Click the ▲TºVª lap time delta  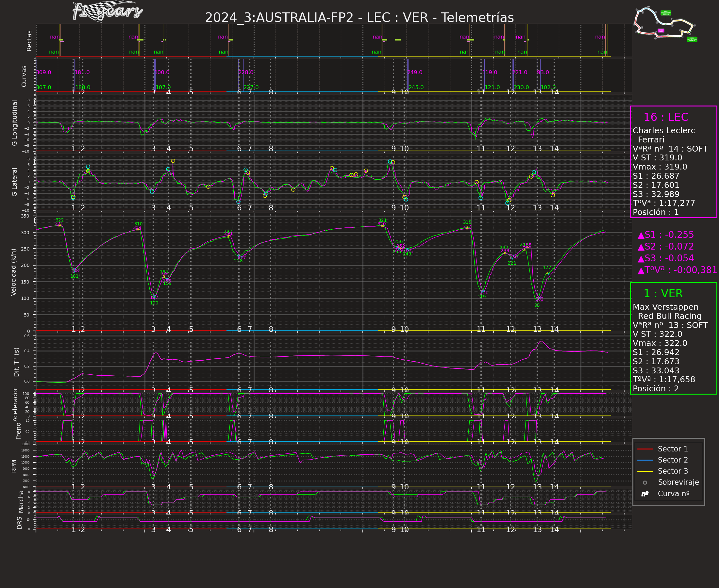(677, 270)
